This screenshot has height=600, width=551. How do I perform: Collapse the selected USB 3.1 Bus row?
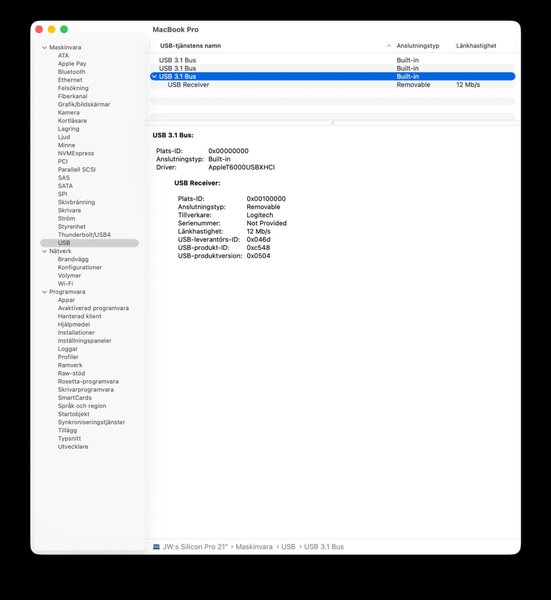click(154, 77)
